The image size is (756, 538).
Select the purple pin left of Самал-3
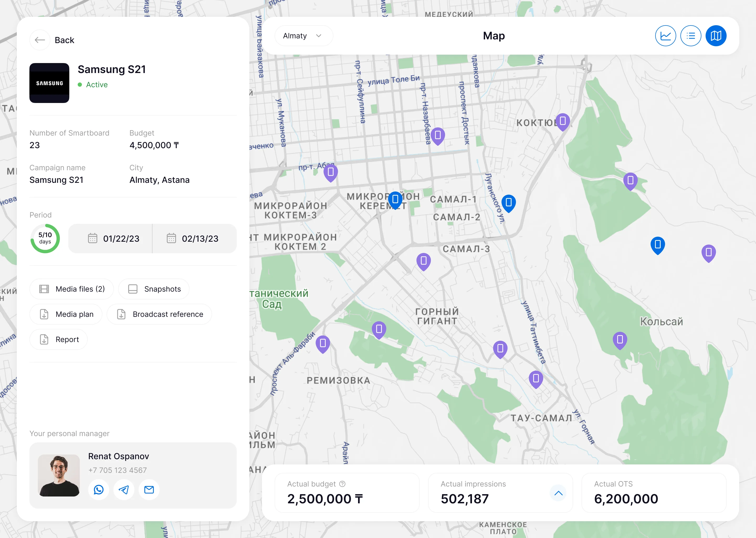(x=423, y=262)
